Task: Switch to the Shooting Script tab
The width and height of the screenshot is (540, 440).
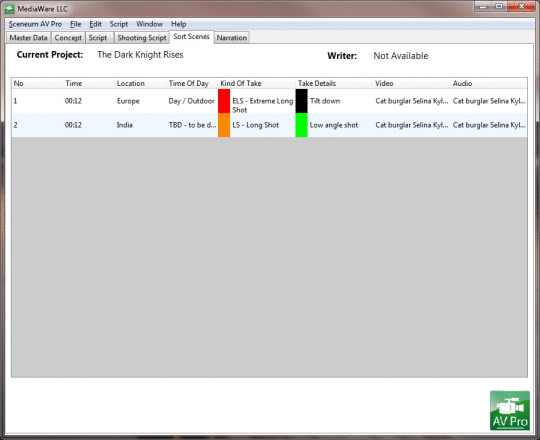Action: 142,38
